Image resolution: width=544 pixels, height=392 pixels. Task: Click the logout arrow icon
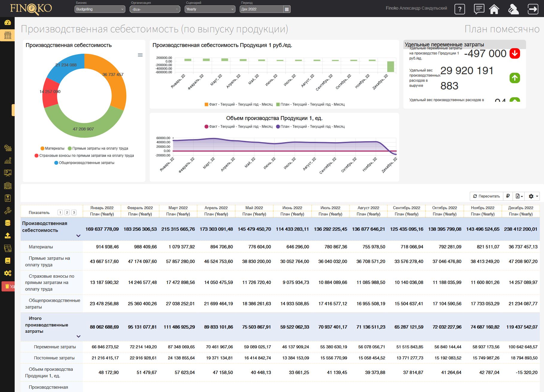(x=533, y=9)
